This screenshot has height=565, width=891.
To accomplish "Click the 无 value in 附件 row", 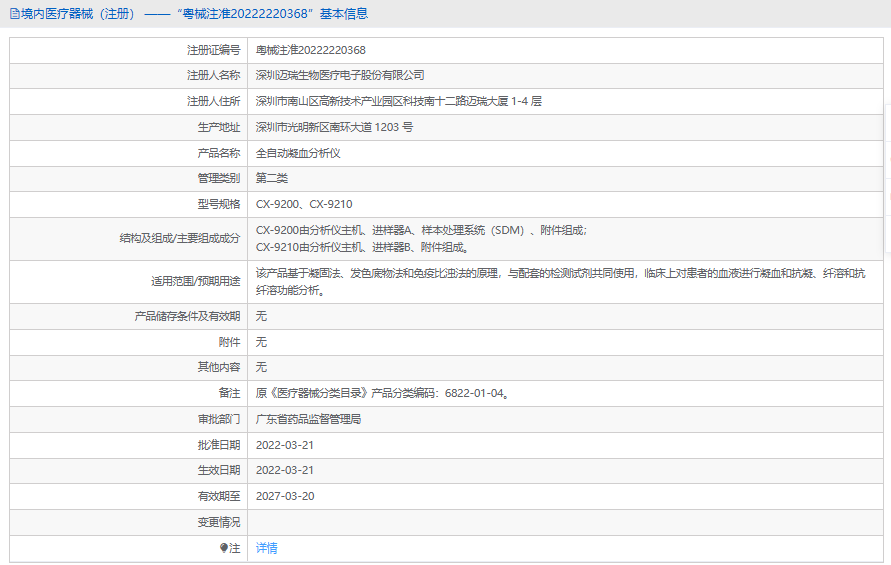I will (261, 342).
